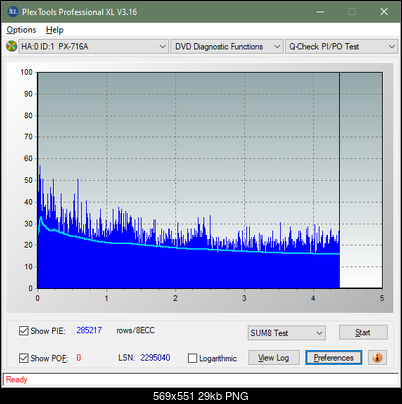
Task: Click the 100 label on the Y axis
Action: pyautogui.click(x=26, y=72)
